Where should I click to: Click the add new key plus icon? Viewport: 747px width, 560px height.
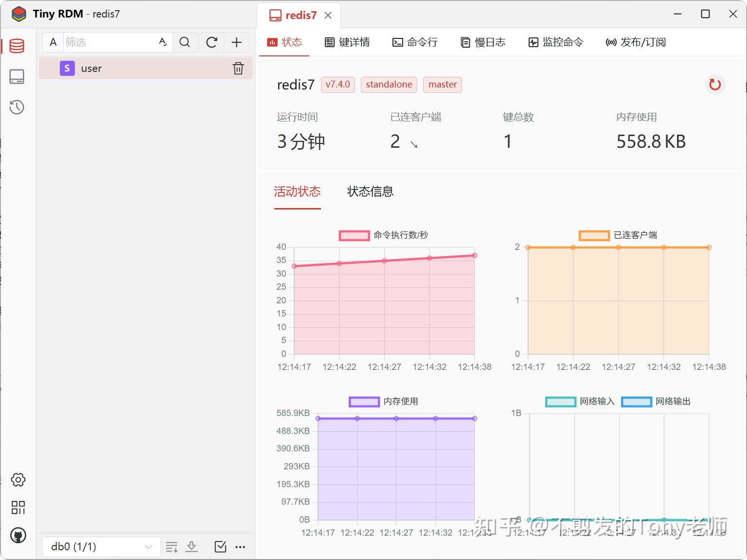click(236, 42)
